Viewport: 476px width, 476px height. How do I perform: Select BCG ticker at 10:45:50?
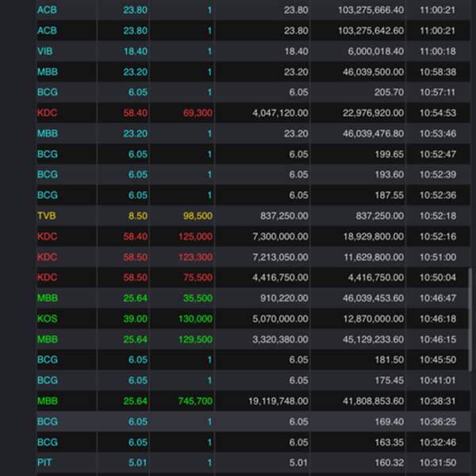coord(48,359)
